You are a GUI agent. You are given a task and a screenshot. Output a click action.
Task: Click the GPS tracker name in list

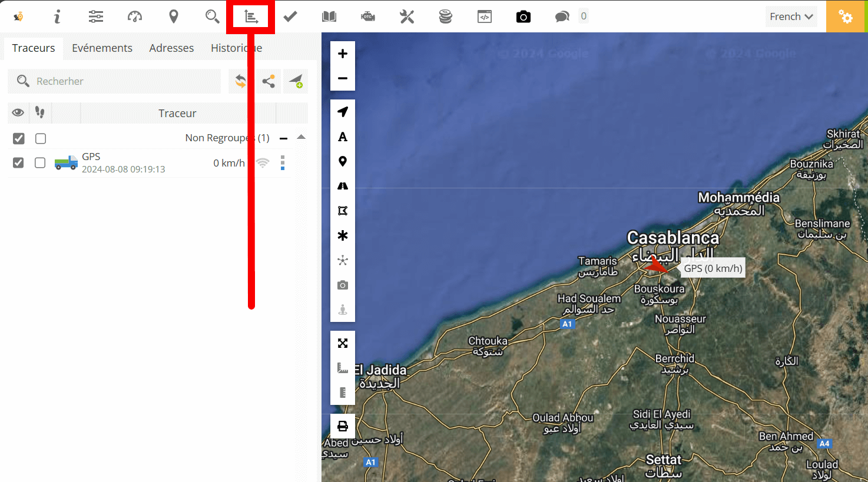(91, 157)
